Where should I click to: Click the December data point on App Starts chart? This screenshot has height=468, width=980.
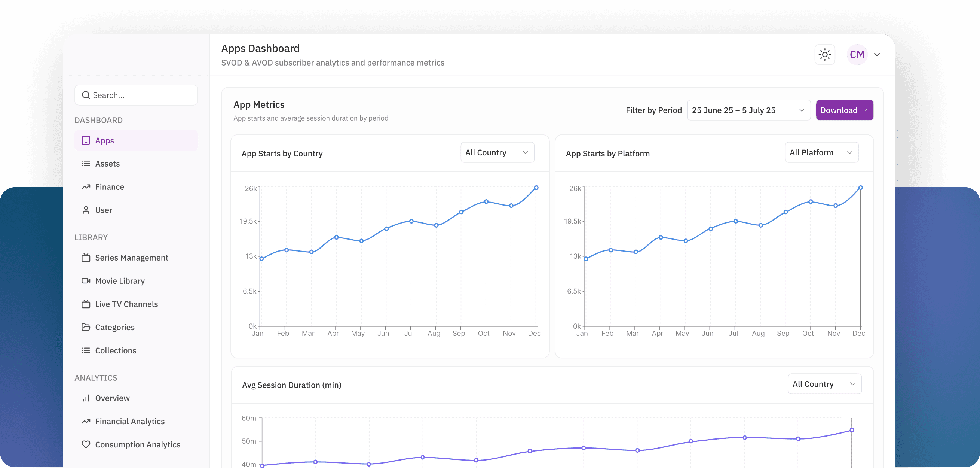coord(536,187)
